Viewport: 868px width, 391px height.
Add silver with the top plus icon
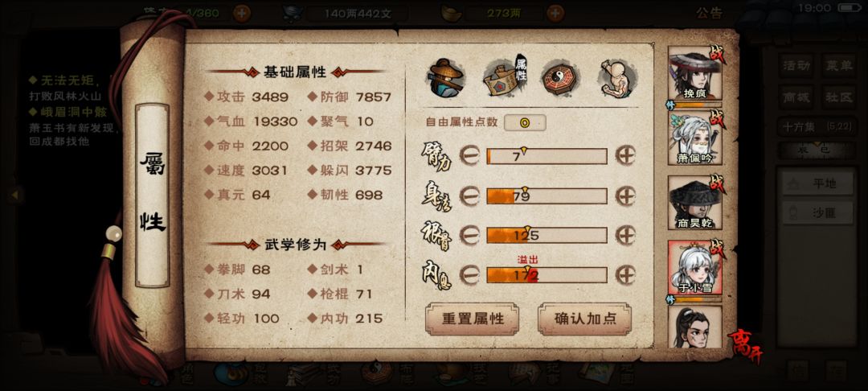(x=555, y=13)
